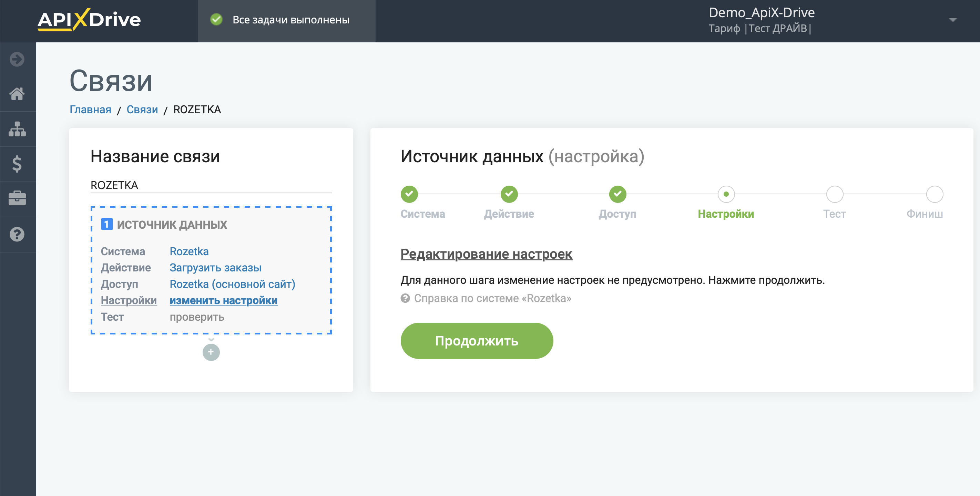This screenshot has height=496, width=980.
Task: Click the ApiX-Drive logo
Action: coord(89,20)
